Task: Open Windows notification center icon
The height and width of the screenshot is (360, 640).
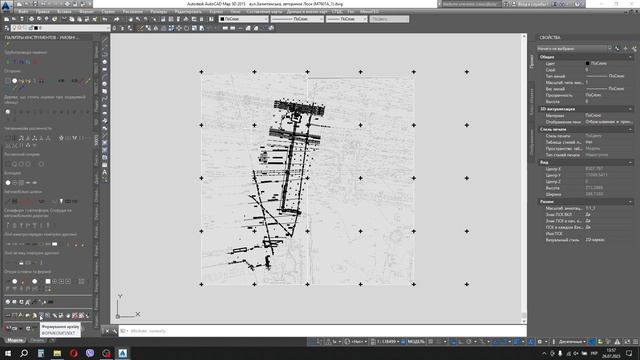Action: (x=629, y=353)
